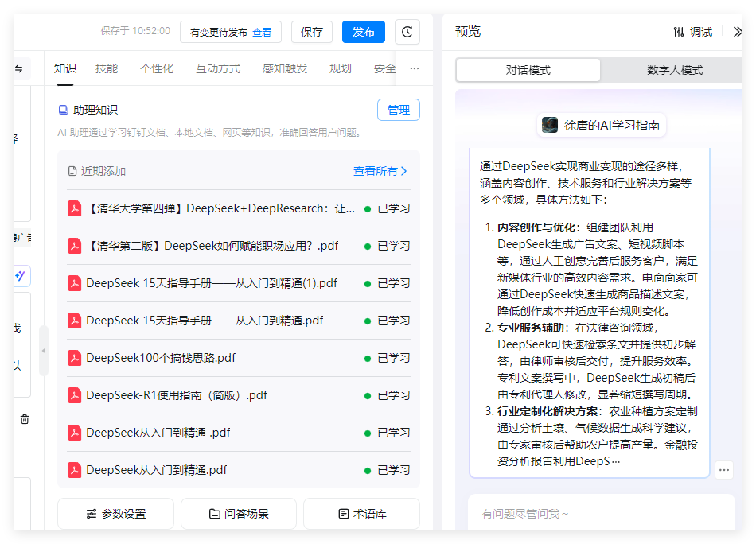Click the 有问题尽管问我 chat input field
This screenshot has height=544, width=756.
point(602,514)
